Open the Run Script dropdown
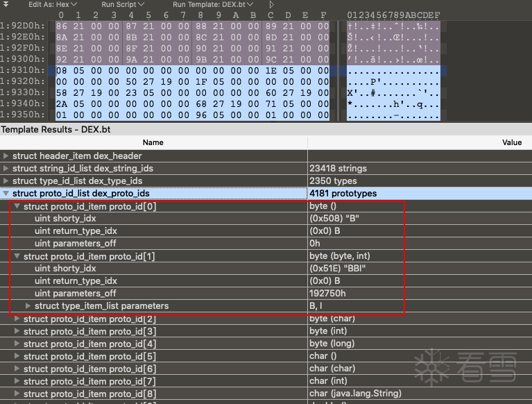 click(123, 4)
